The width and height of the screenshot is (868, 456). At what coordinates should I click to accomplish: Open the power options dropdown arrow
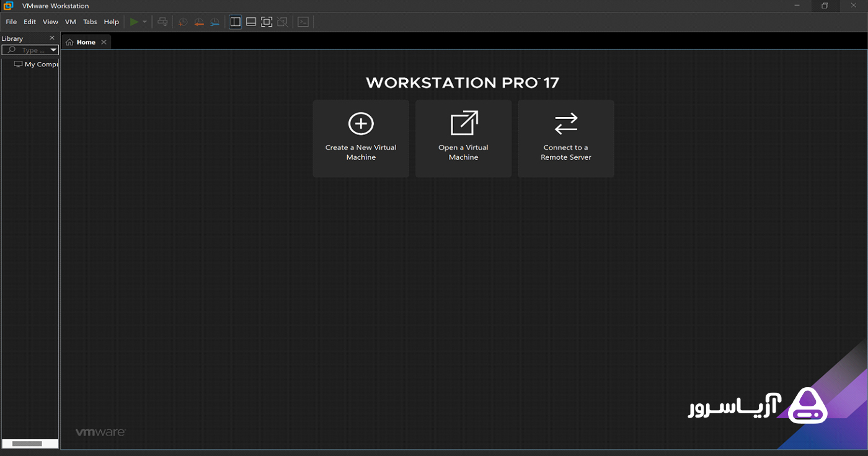pyautogui.click(x=145, y=22)
